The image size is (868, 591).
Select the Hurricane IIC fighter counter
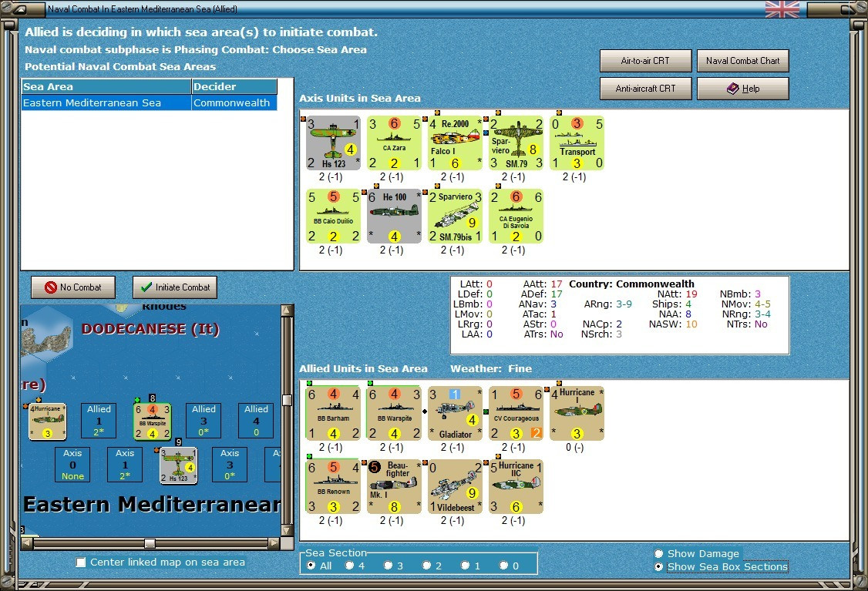coord(516,486)
